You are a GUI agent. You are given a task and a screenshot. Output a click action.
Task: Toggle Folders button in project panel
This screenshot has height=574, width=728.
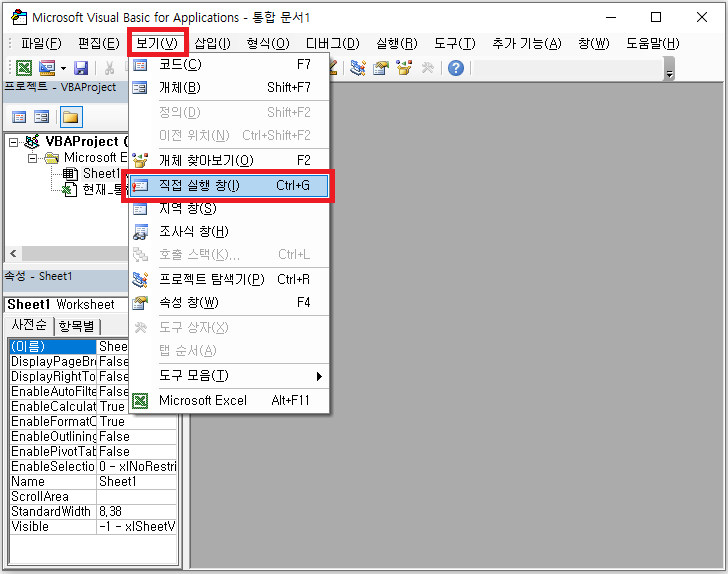coord(71,117)
